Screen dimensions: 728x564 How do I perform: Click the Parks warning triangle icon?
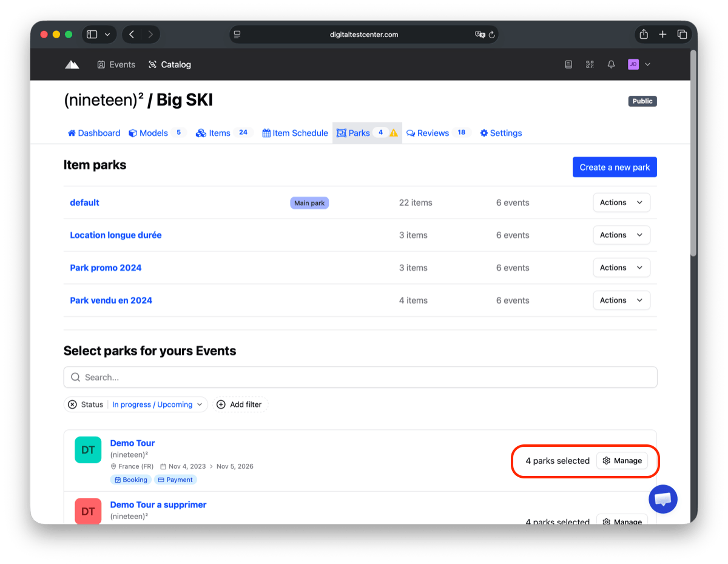[394, 133]
